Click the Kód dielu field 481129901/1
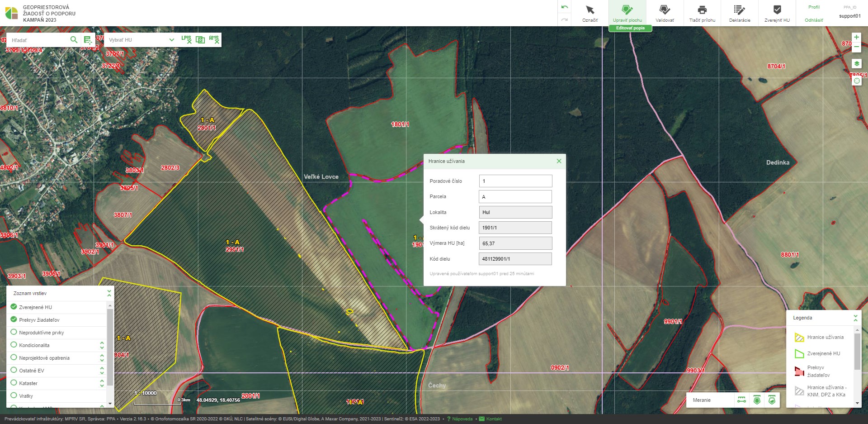The image size is (868, 424). (x=515, y=259)
